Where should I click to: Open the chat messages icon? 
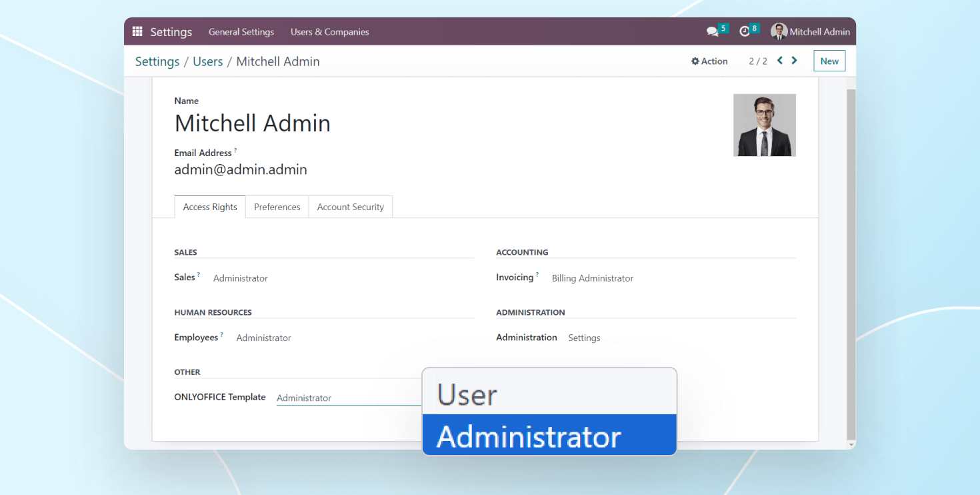point(712,31)
